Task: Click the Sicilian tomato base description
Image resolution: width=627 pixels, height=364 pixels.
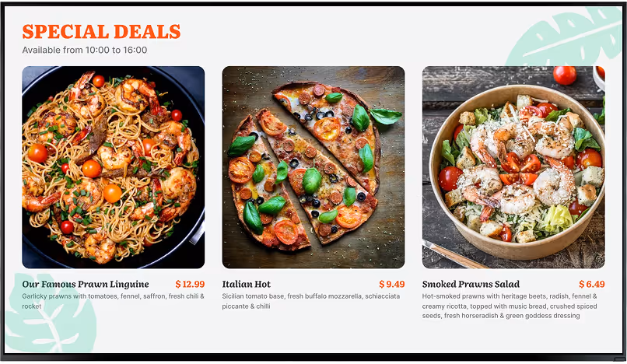Action: tap(311, 301)
